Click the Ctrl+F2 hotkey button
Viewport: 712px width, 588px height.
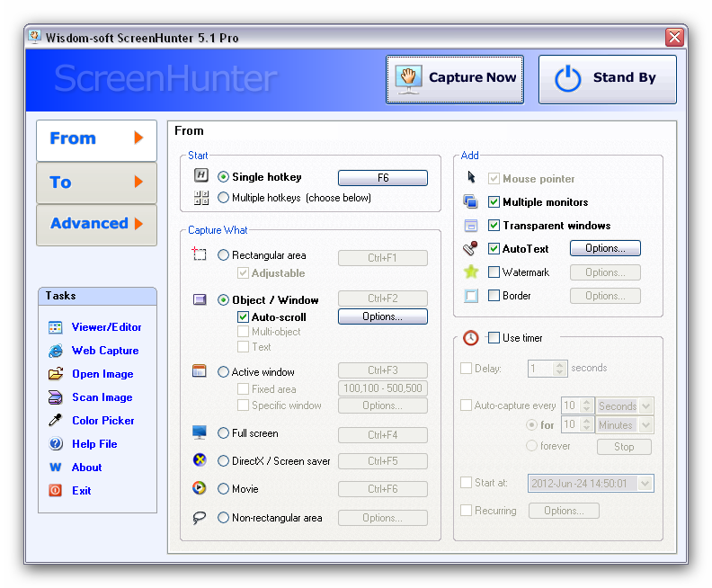[x=383, y=298]
